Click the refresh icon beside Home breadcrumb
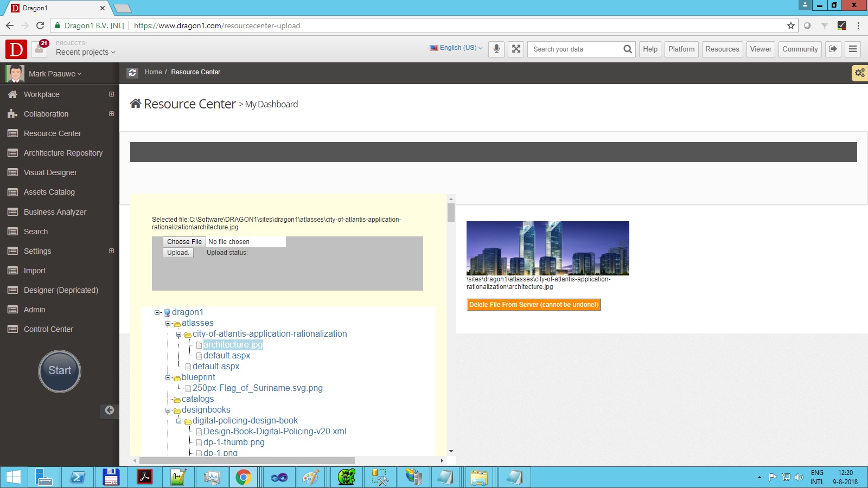 pyautogui.click(x=132, y=73)
